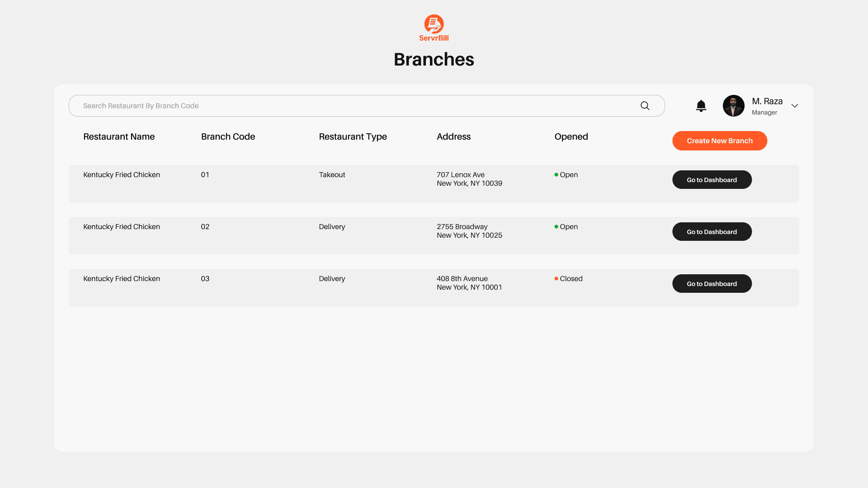868x488 pixels.
Task: Click the Opened column header
Action: (x=571, y=137)
